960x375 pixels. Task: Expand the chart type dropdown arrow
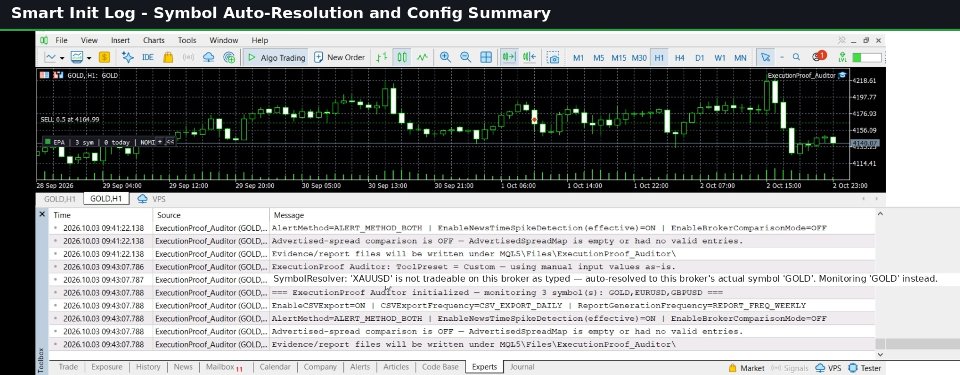(x=62, y=58)
